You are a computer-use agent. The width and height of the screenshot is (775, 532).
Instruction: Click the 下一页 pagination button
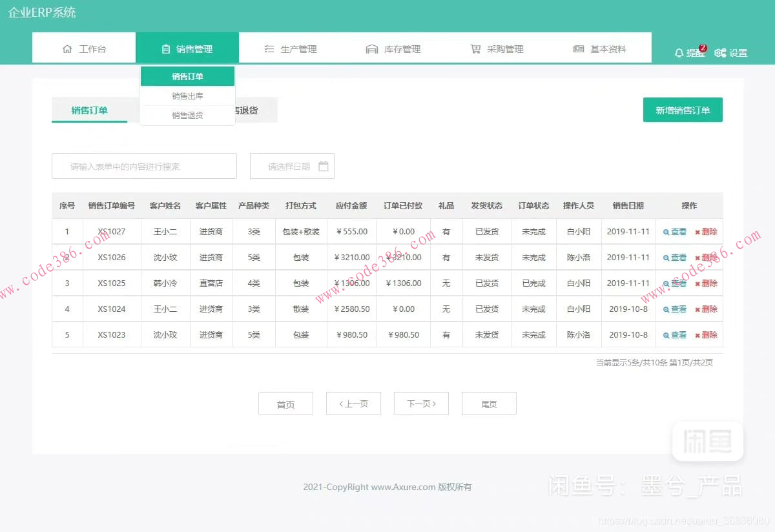coord(421,404)
